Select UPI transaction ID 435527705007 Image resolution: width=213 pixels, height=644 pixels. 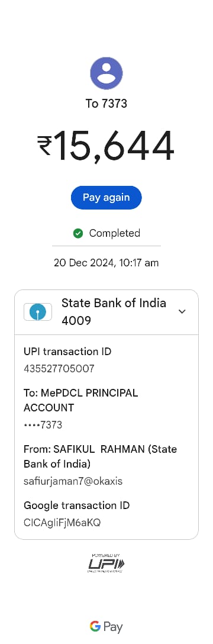point(59,368)
